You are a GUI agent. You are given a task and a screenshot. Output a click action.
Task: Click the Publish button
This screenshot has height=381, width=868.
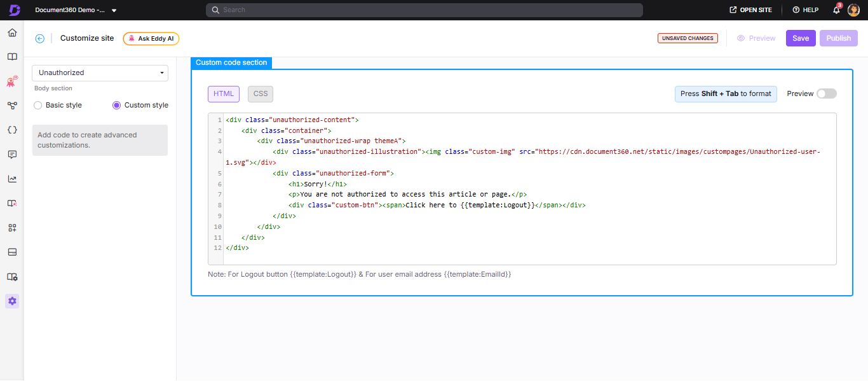point(839,38)
